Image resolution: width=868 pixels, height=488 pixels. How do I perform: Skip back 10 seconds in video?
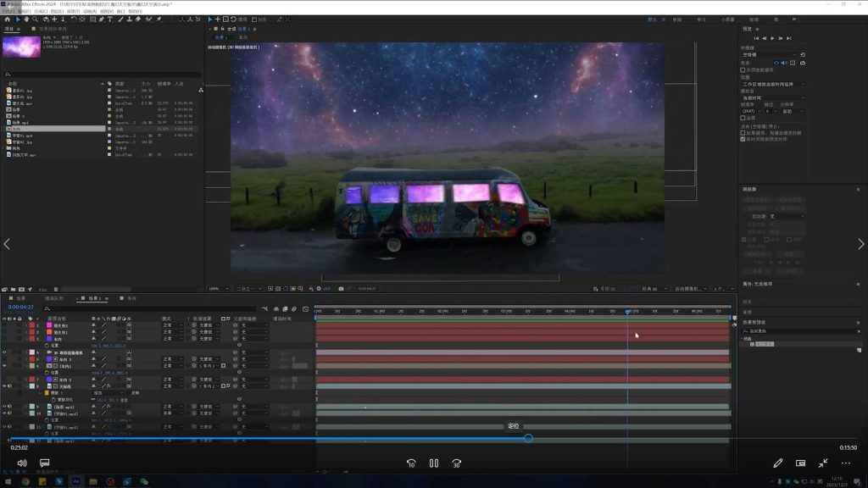tap(411, 463)
